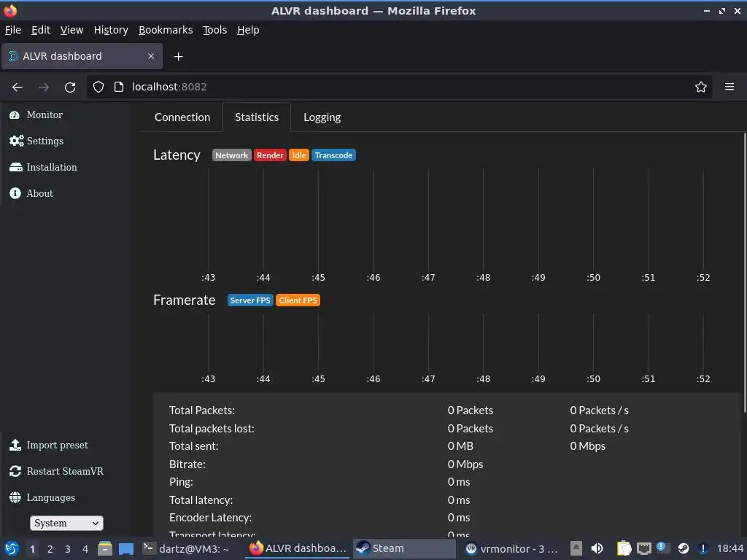Click Restart SteamVR

56,472
